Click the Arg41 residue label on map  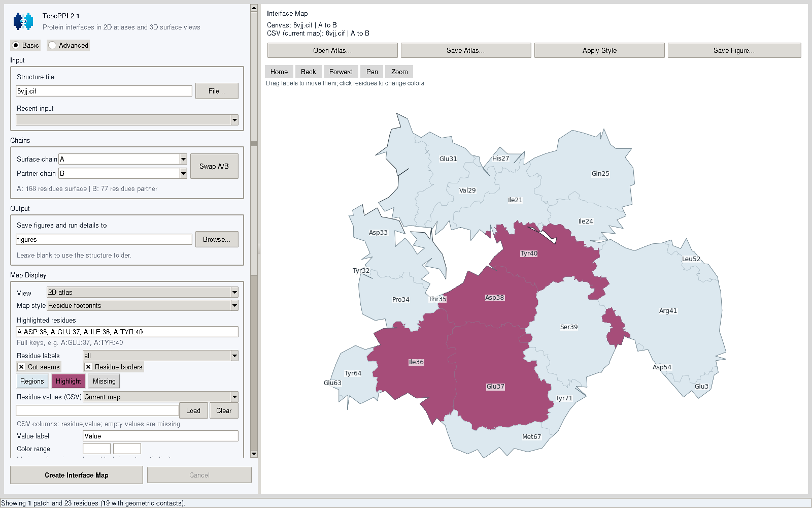coord(668,311)
